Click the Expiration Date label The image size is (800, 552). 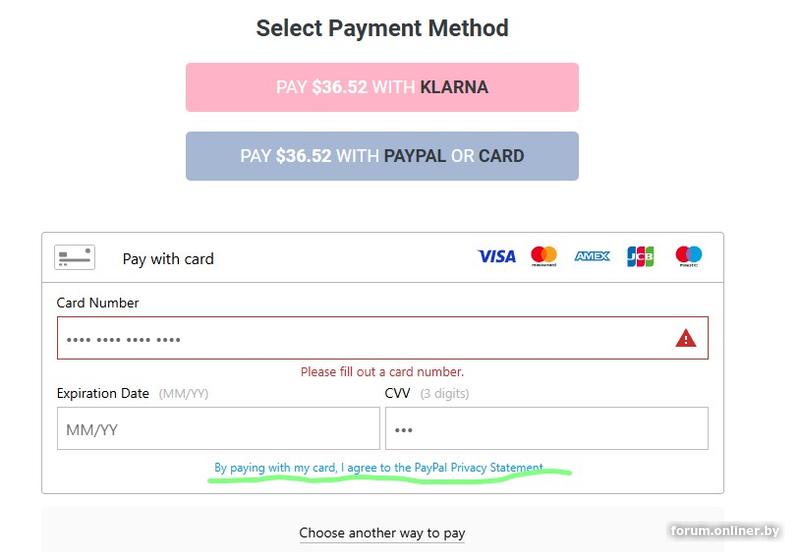point(103,394)
